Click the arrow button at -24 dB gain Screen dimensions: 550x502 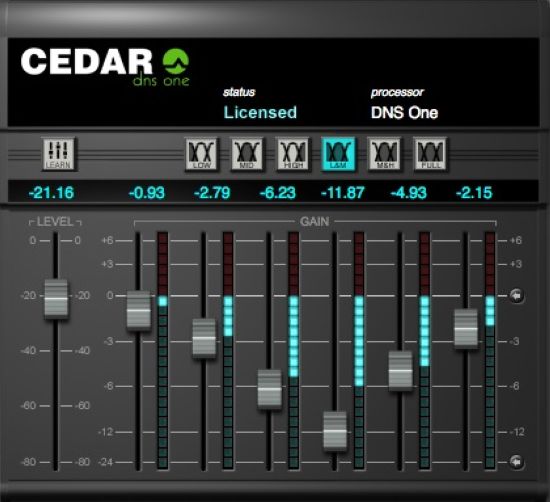click(x=516, y=462)
